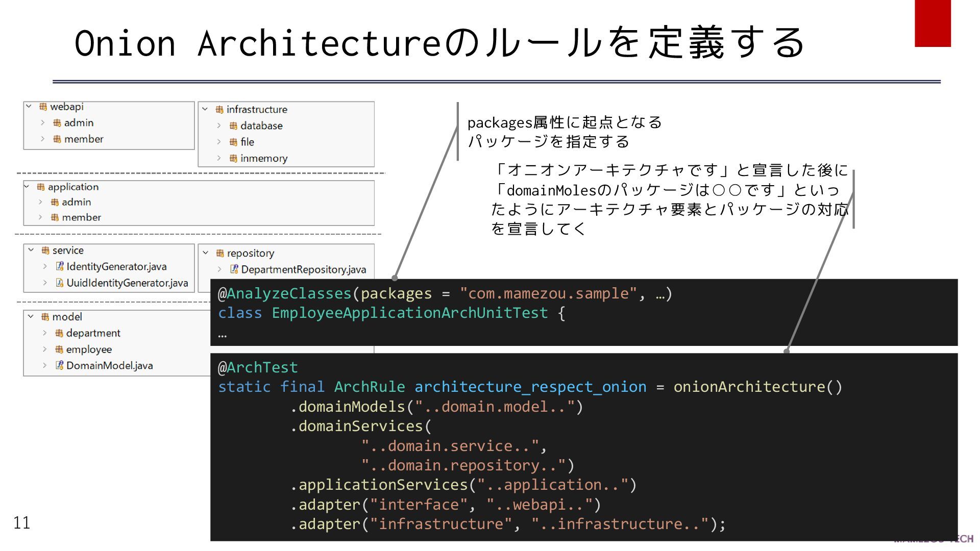
Task: Click the model package icon
Action: (x=45, y=317)
